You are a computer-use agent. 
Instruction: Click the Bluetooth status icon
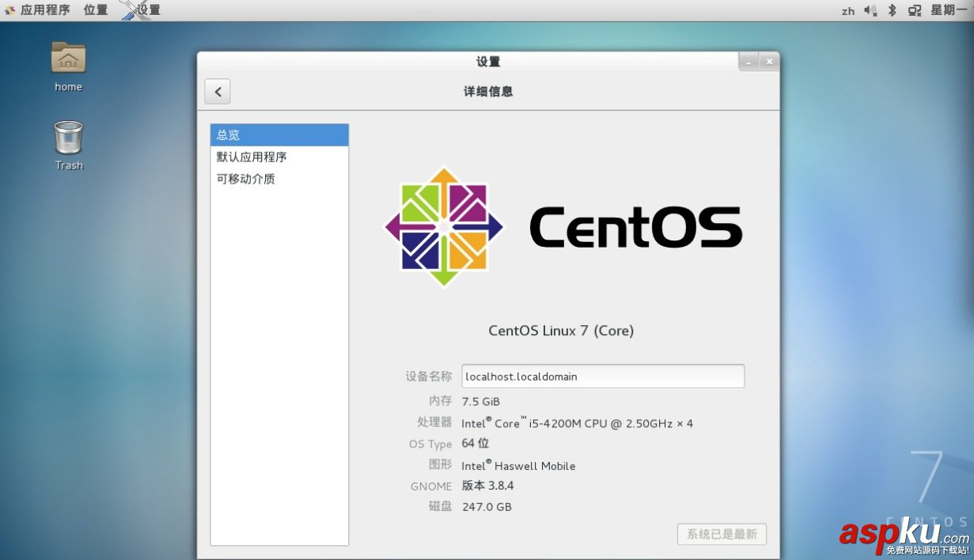[892, 10]
